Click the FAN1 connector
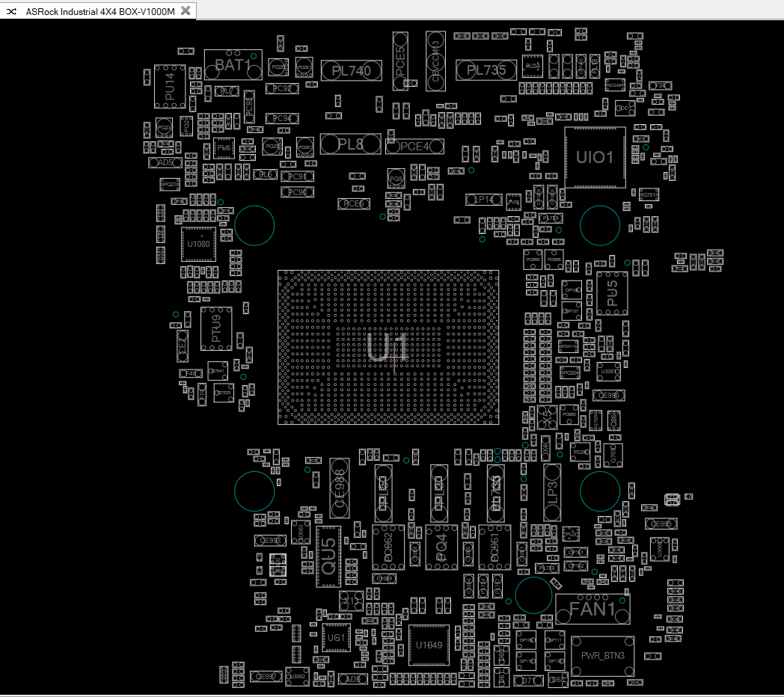This screenshot has width=784, height=697. pyautogui.click(x=592, y=610)
